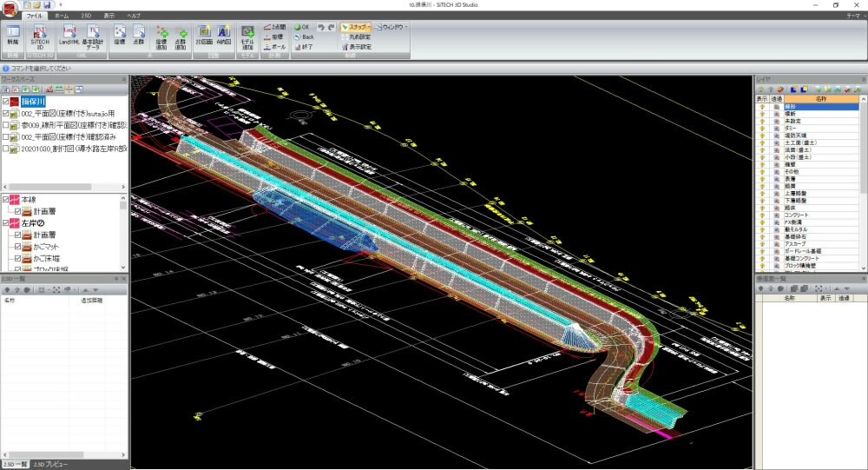This screenshot has width=868, height=470.
Task: Enable the 参009_線形平面図 checkbox
Action: [6, 125]
